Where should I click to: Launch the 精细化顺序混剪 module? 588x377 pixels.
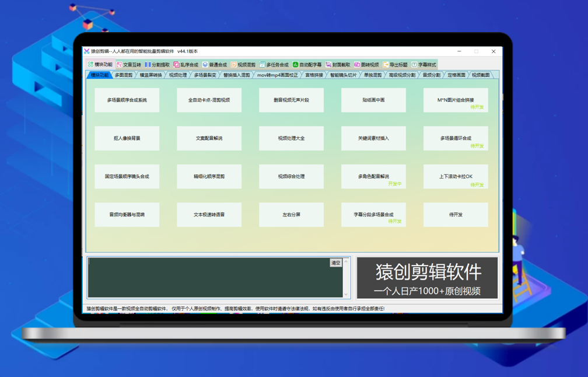pos(209,176)
